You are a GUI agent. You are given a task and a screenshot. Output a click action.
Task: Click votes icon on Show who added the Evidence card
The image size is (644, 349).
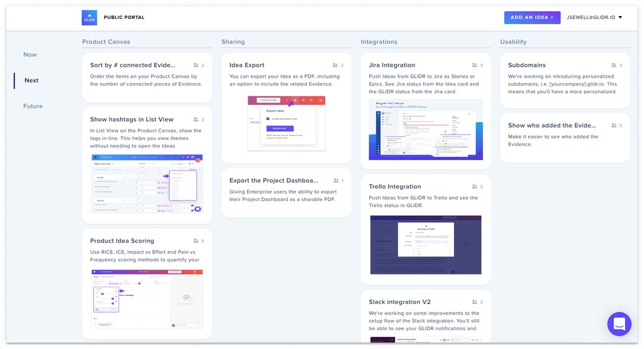[614, 125]
